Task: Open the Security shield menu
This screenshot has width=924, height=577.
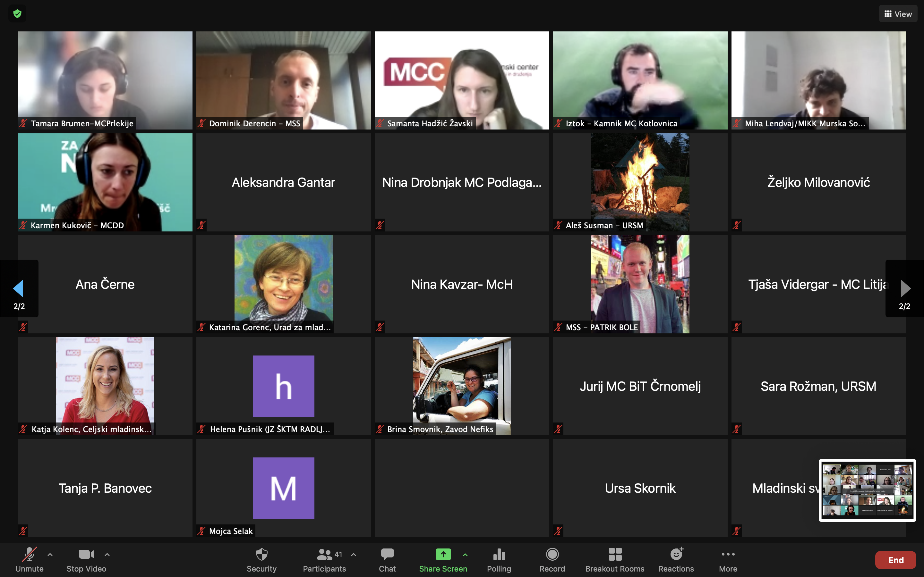Action: pos(261,559)
